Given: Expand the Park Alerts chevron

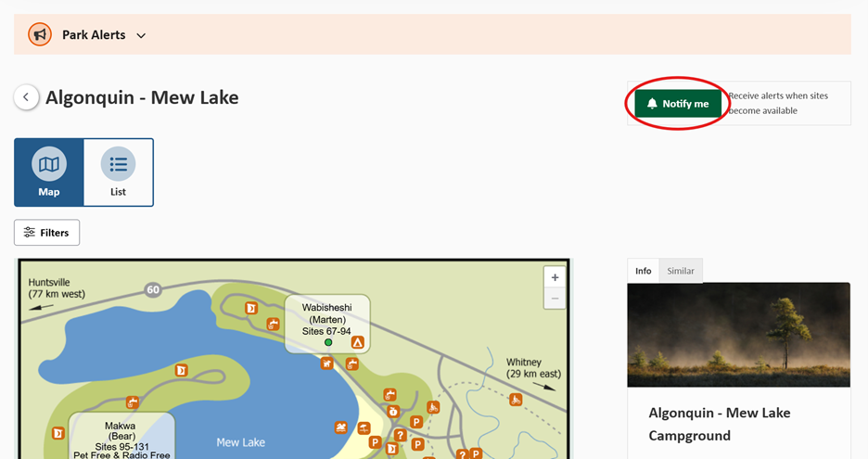Looking at the screenshot, I should (x=141, y=35).
